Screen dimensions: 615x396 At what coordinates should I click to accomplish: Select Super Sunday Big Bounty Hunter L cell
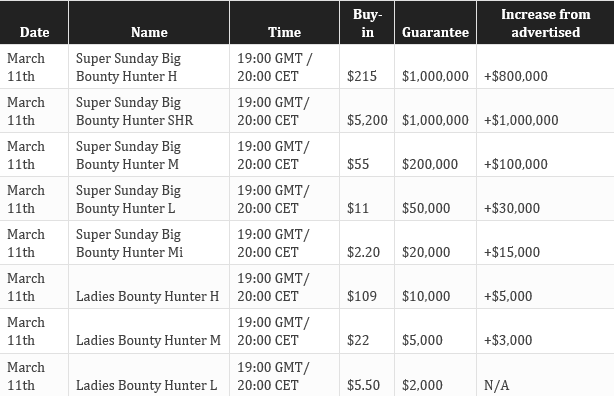pos(149,199)
